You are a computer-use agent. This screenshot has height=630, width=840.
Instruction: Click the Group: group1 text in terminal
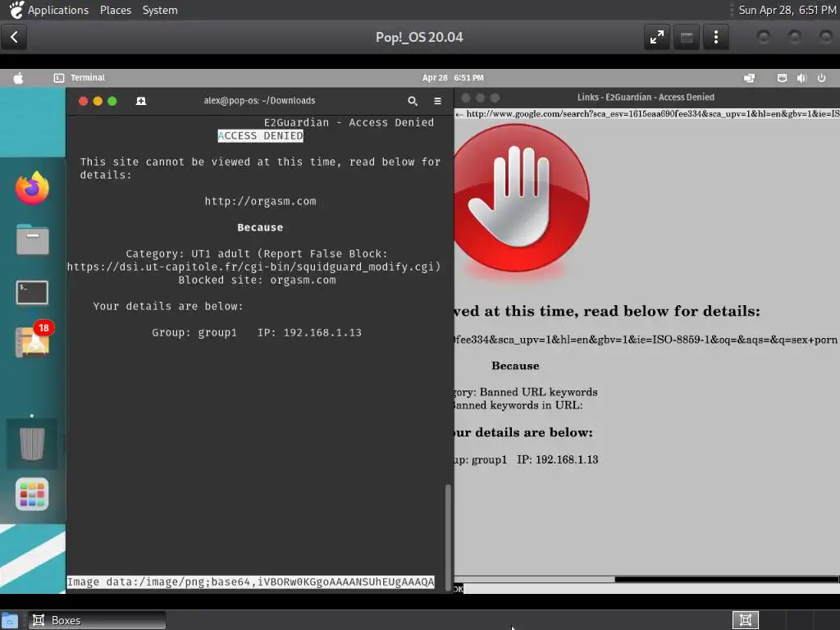tap(194, 333)
